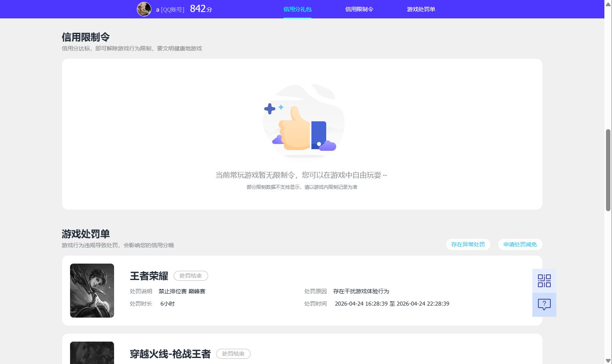The height and width of the screenshot is (364, 612).
Task: Open the QR code floating icon
Action: point(544,281)
